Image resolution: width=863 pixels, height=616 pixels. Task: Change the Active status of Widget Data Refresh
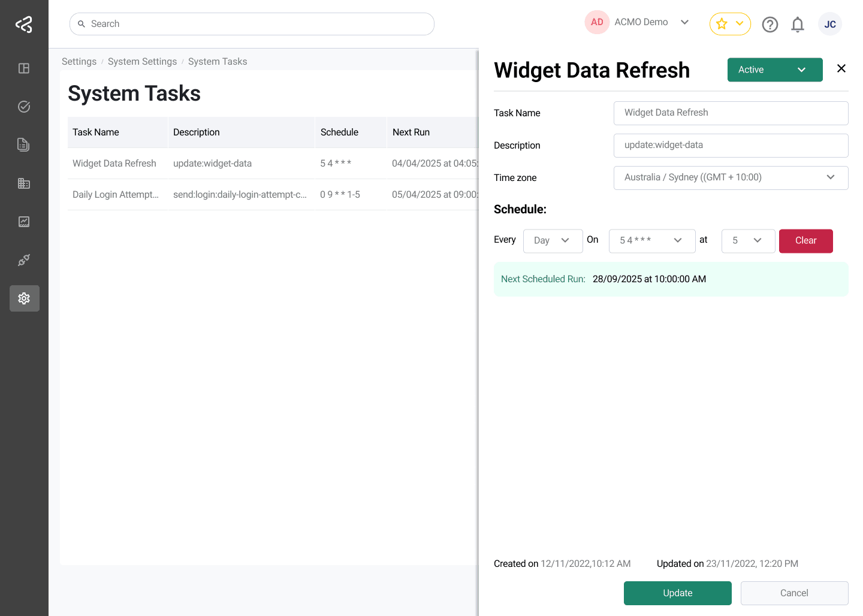coord(775,70)
